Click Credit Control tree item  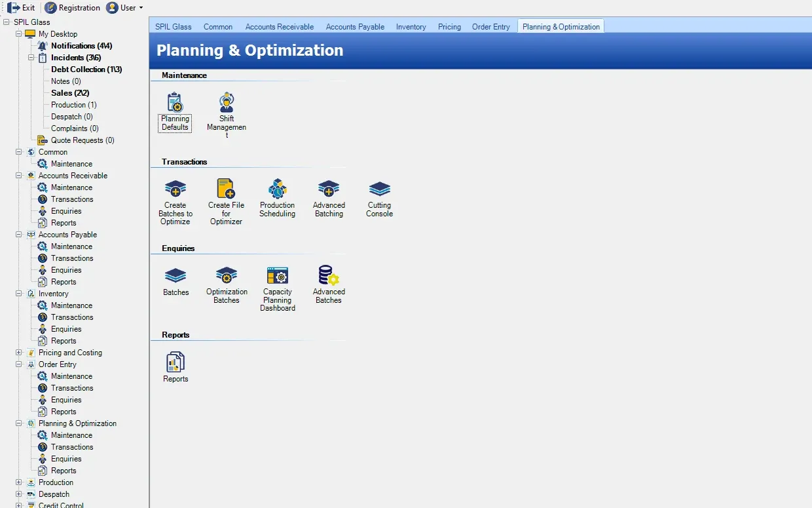click(x=61, y=505)
